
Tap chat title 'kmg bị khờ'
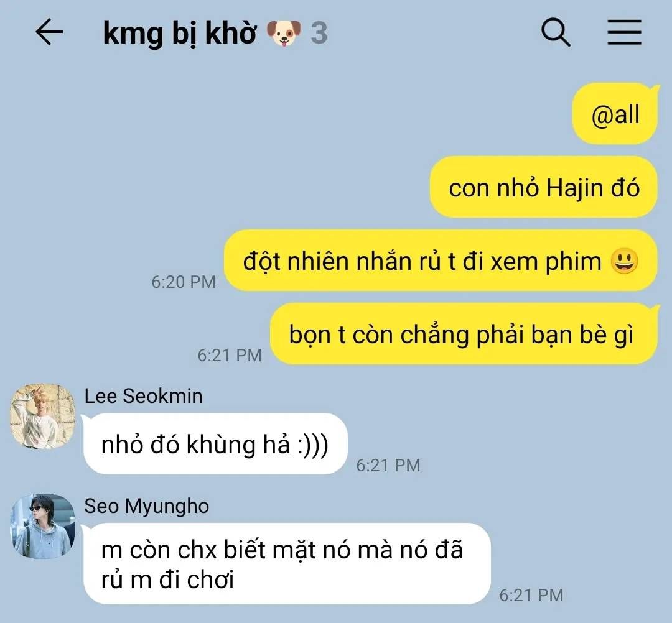point(180,32)
